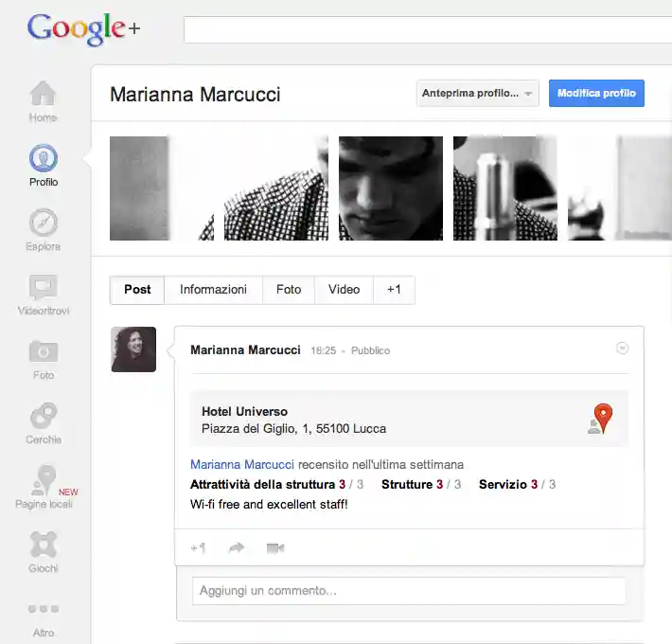Viewport: 672px width, 644px height.
Task: Click the Google+ logo
Action: pyautogui.click(x=83, y=28)
